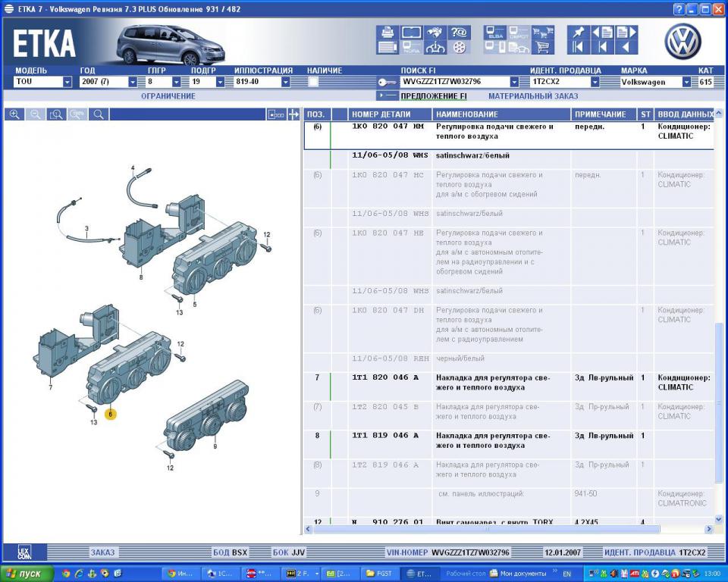Click the Номер детали column header
This screenshot has width=728, height=582.
390,114
